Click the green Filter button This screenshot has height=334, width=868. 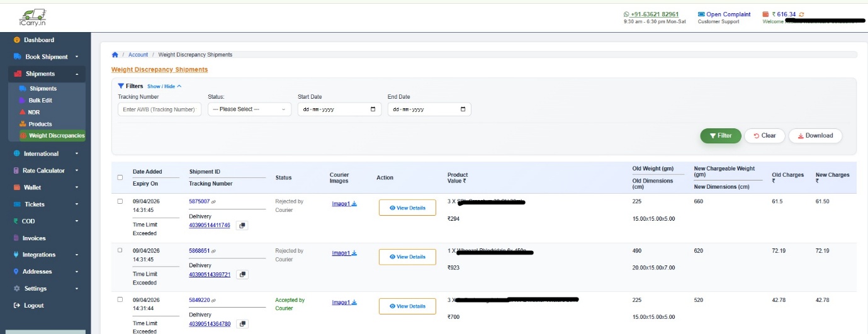tap(721, 136)
